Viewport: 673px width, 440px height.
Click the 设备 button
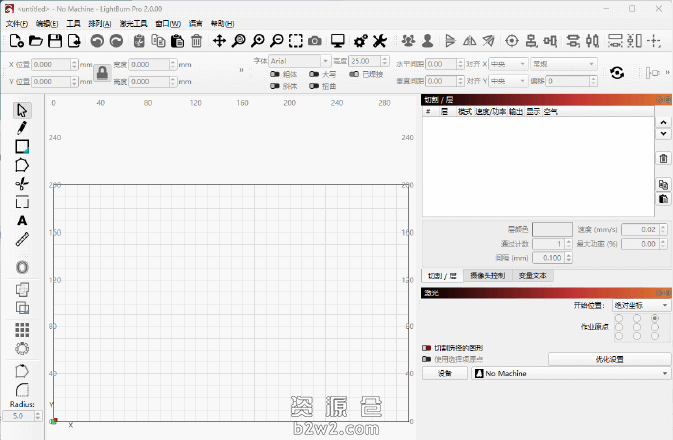(444, 373)
